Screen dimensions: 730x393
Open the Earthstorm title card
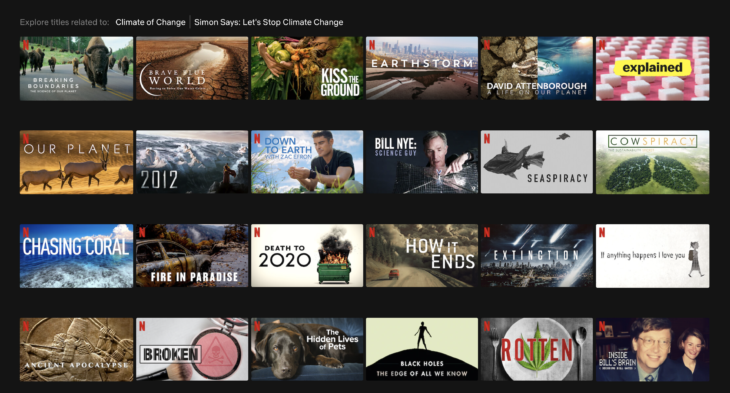click(x=422, y=69)
